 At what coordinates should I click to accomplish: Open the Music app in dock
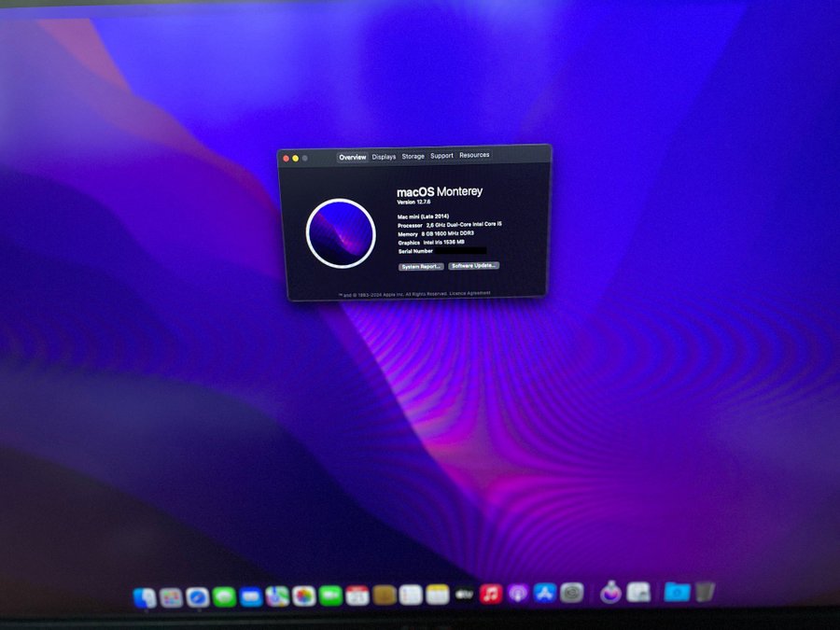tap(492, 594)
